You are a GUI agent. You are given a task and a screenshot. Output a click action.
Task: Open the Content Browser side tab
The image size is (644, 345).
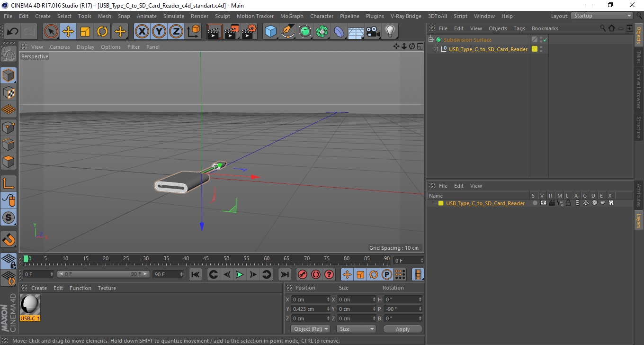click(x=639, y=89)
